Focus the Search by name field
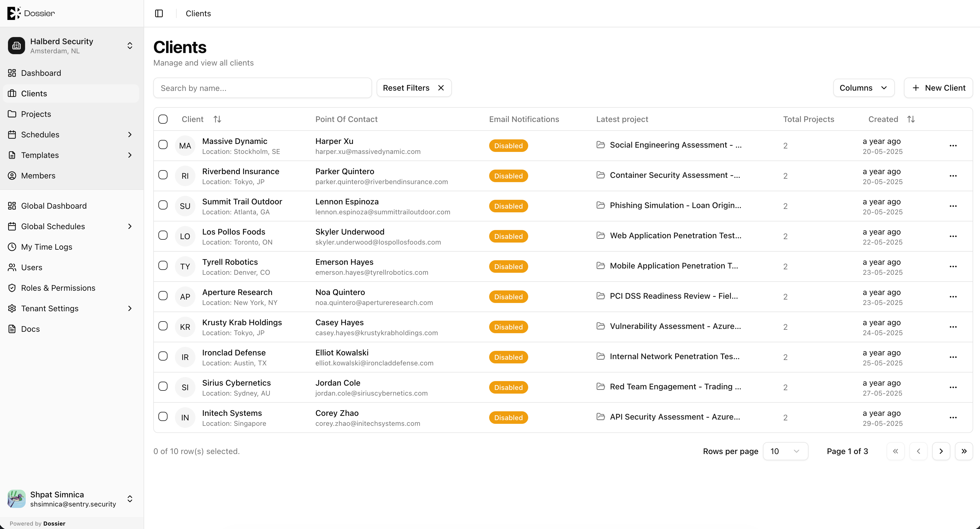980x529 pixels. tap(262, 88)
